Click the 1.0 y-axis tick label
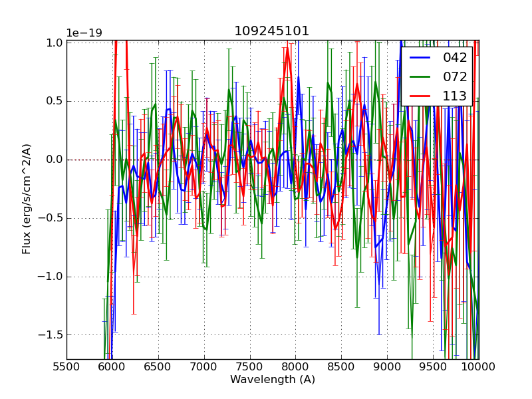This screenshot has width=532, height=399. (55, 43)
